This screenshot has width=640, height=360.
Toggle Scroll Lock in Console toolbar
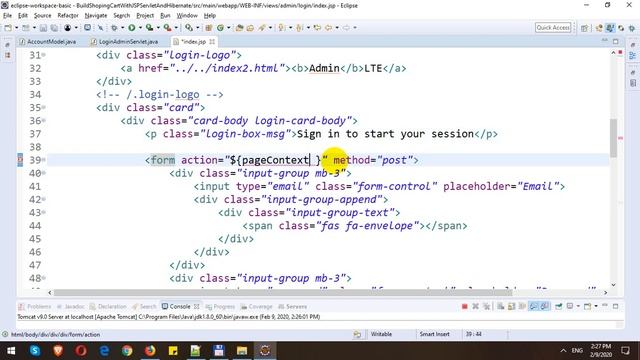512,306
